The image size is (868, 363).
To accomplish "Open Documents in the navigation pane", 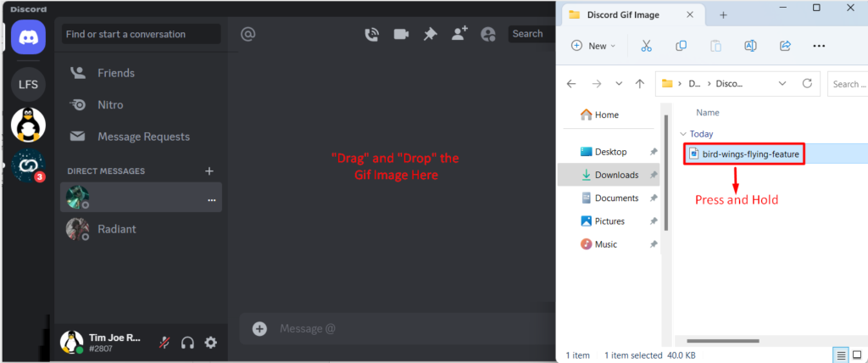I will pyautogui.click(x=609, y=198).
